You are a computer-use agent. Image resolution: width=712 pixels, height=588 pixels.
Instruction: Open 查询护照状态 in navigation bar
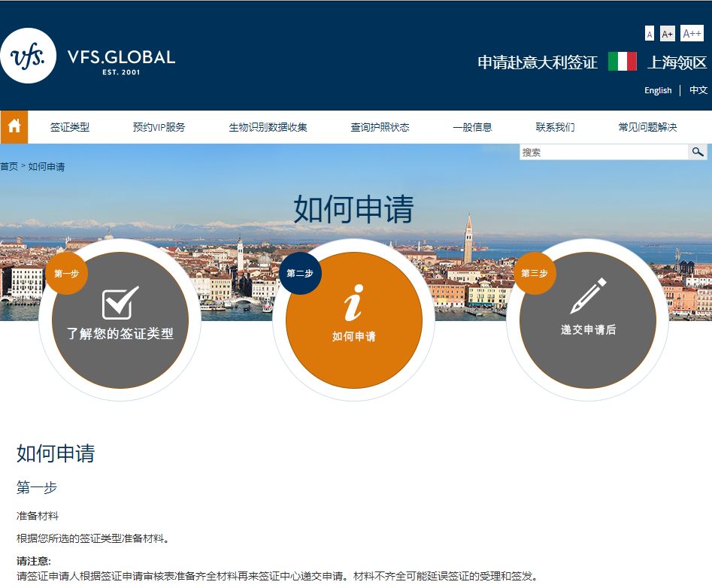(x=380, y=127)
